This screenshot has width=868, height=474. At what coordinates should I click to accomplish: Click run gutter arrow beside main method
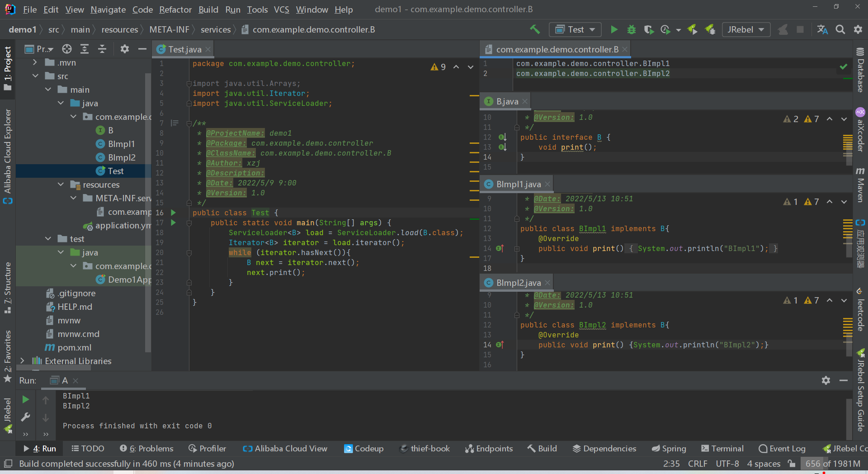[173, 223]
